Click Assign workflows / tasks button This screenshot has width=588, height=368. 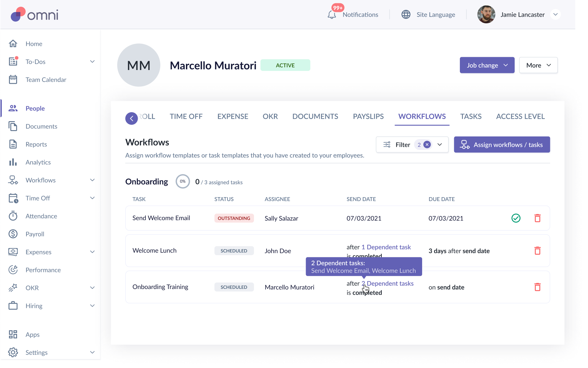coord(502,145)
